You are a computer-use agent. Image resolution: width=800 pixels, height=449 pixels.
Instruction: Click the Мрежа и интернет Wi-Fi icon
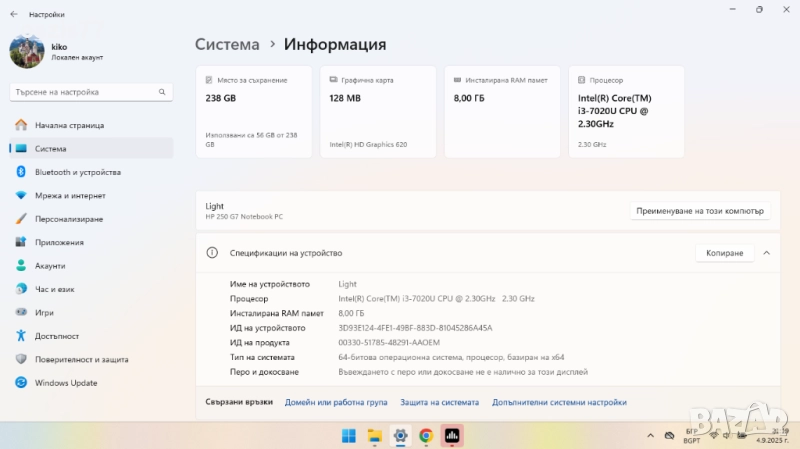point(20,195)
